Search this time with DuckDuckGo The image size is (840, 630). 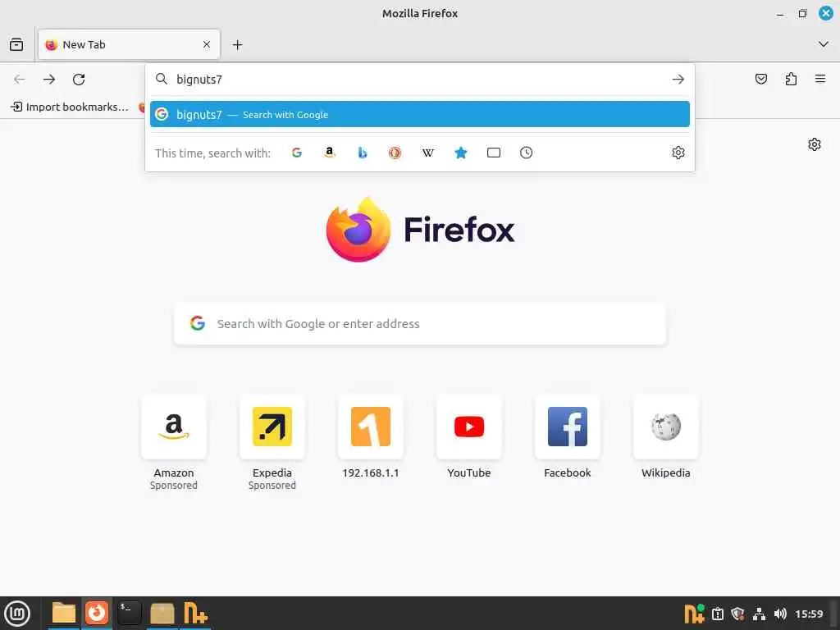[x=395, y=153]
